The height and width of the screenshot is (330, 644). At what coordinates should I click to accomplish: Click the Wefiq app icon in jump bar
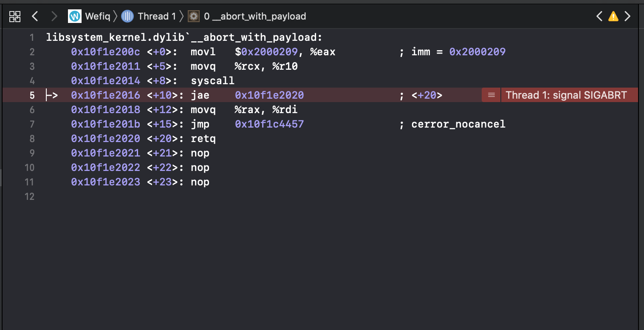pyautogui.click(x=75, y=16)
